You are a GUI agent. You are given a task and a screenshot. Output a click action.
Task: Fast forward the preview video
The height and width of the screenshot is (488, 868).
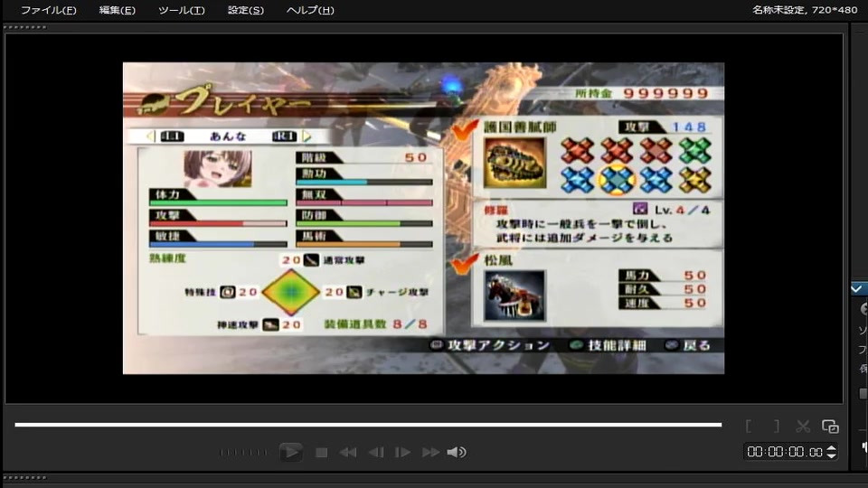pyautogui.click(x=430, y=453)
